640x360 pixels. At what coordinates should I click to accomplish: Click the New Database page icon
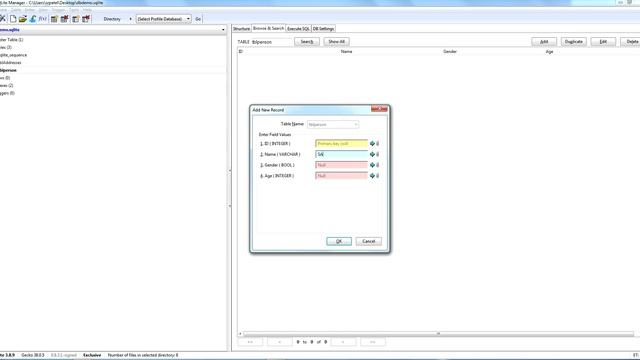coord(13,19)
